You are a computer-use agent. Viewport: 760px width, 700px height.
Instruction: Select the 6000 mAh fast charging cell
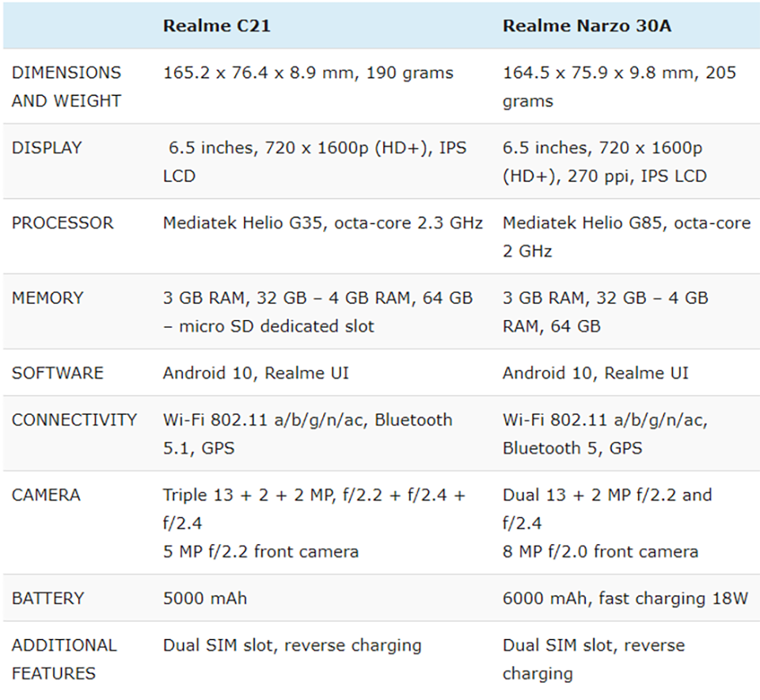(x=625, y=598)
